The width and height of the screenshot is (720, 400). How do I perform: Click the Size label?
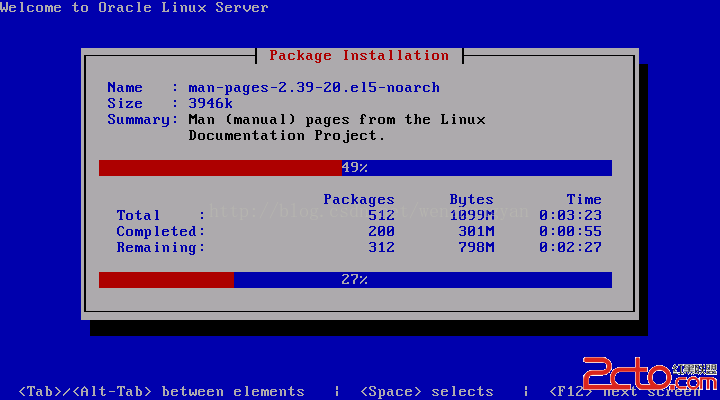coord(125,103)
